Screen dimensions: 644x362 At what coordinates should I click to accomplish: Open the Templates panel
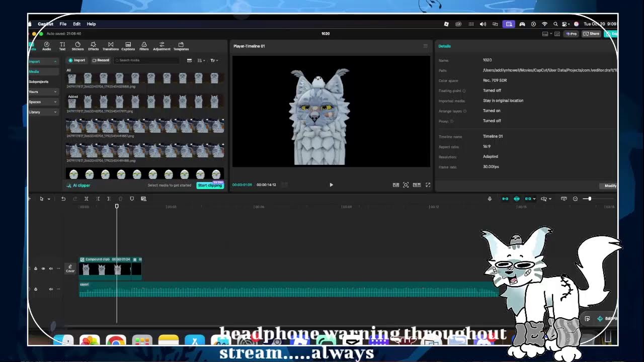point(181,46)
